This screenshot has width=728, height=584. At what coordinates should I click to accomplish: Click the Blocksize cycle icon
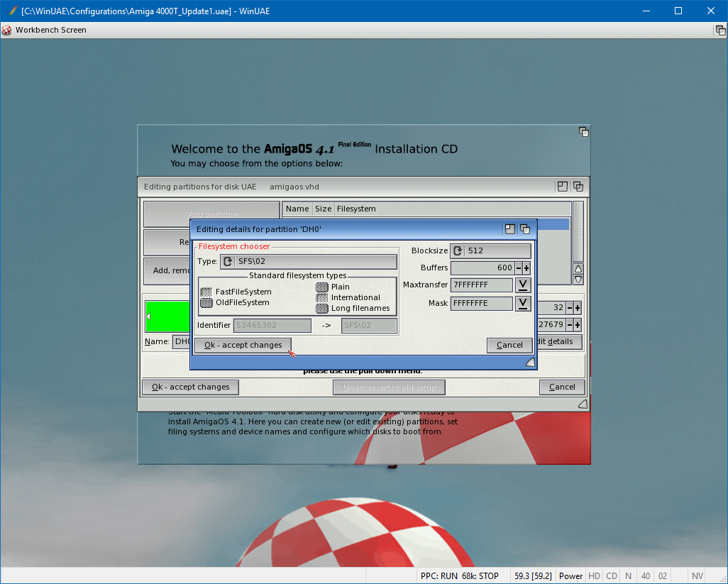coord(458,251)
